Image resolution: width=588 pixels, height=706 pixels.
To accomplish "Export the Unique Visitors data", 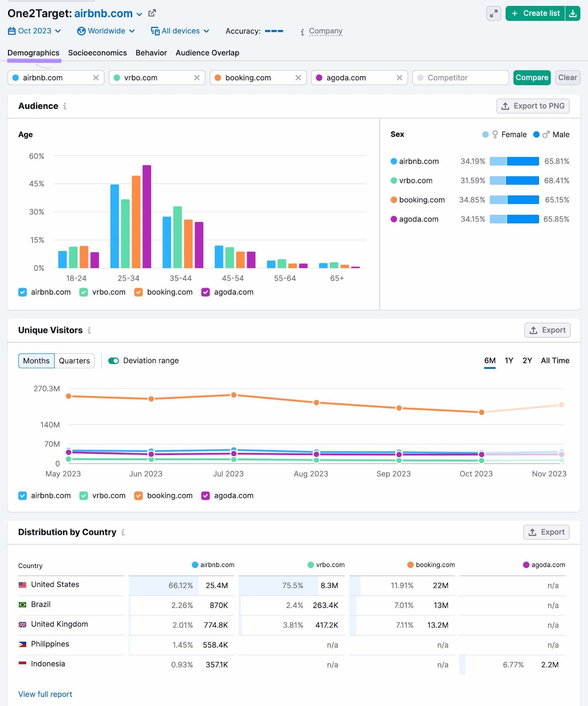I will coord(547,330).
